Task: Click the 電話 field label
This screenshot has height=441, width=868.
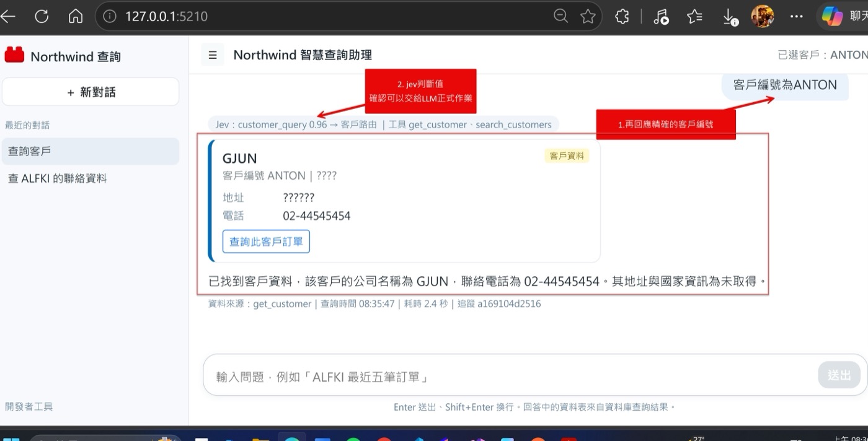Action: point(234,216)
